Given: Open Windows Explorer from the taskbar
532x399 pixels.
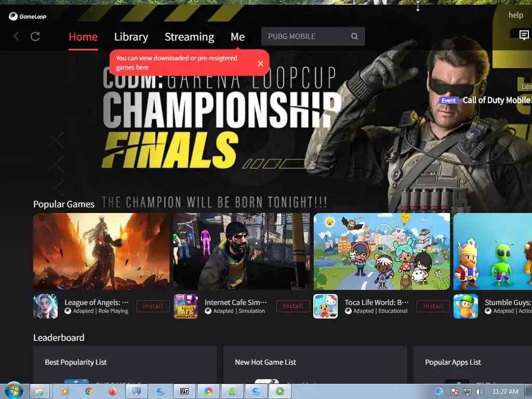Looking at the screenshot, I should point(39,392).
